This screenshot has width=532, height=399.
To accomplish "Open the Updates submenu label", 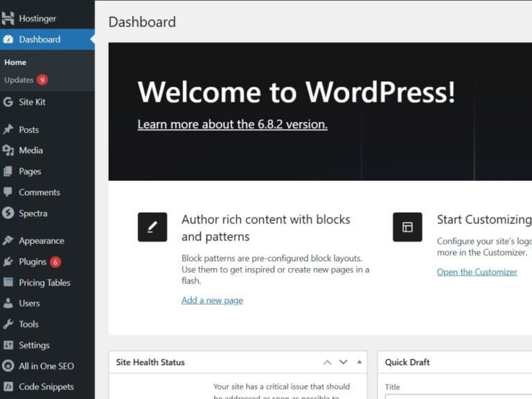I will pos(19,80).
